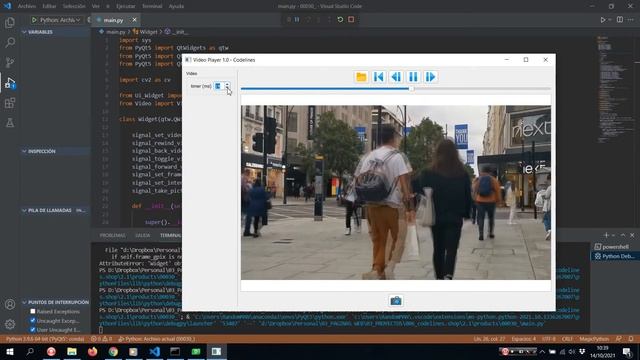Image resolution: width=640 pixels, height=360 pixels.
Task: Click Python interpreter in status bar
Action: (45, 339)
